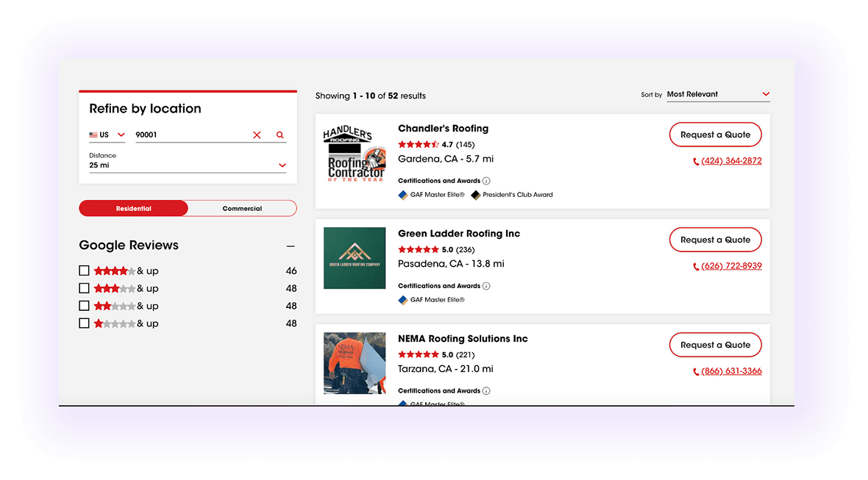Screen dimensions: 868x480
Task: Open the Chandler's Roofing title
Action: pos(444,129)
